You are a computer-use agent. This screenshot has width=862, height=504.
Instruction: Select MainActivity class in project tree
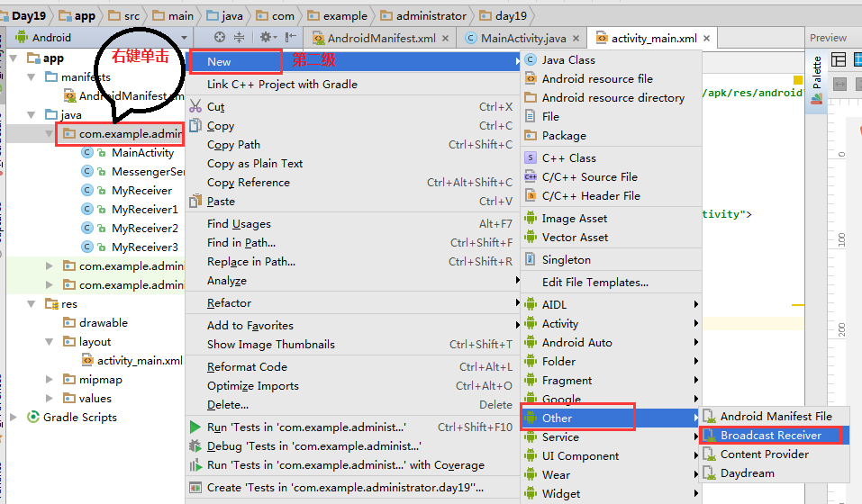pyautogui.click(x=143, y=153)
